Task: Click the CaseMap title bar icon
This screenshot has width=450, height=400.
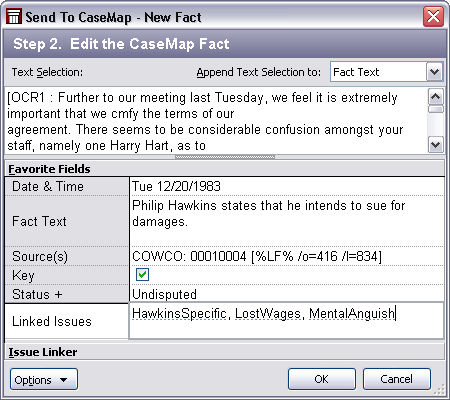Action: [14, 16]
